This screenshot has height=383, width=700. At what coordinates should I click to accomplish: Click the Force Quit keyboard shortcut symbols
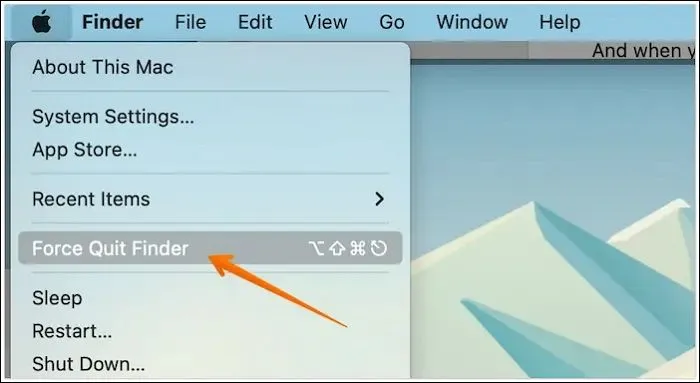348,248
